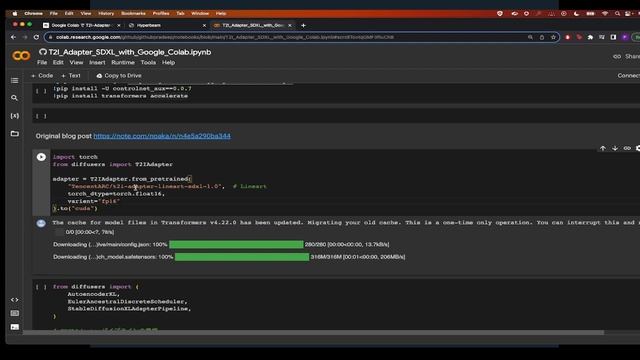Open the code snippets icon in sidebar
The image size is (640, 360).
15,300
